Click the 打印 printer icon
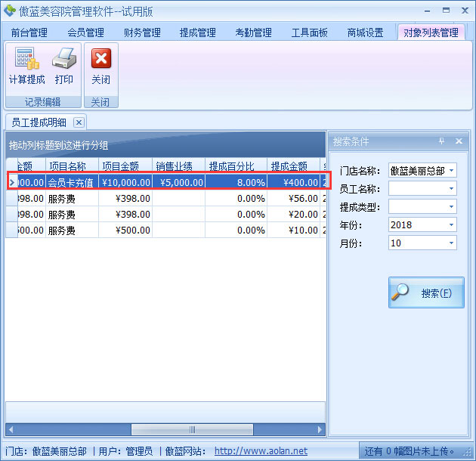Viewport: 476px width, 461px height. coord(63,58)
